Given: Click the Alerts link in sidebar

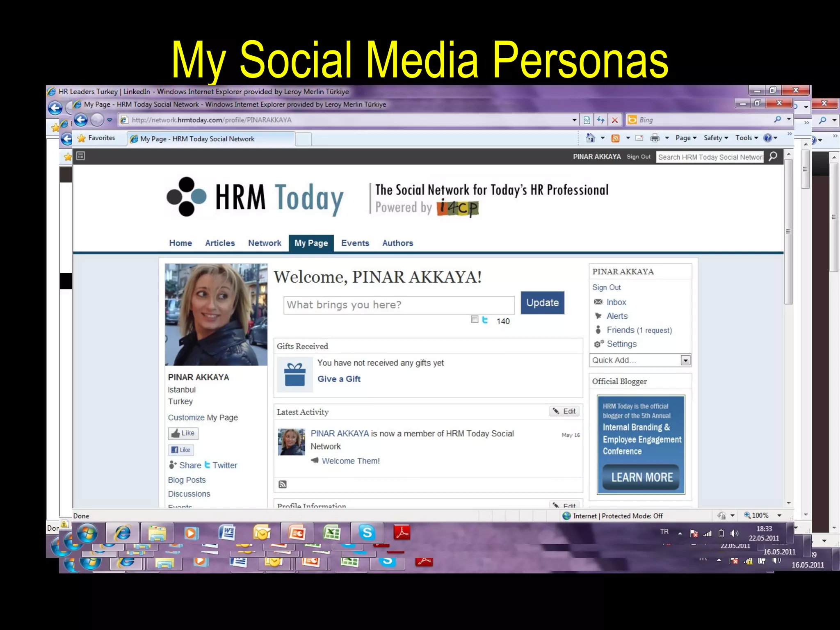Looking at the screenshot, I should (617, 316).
